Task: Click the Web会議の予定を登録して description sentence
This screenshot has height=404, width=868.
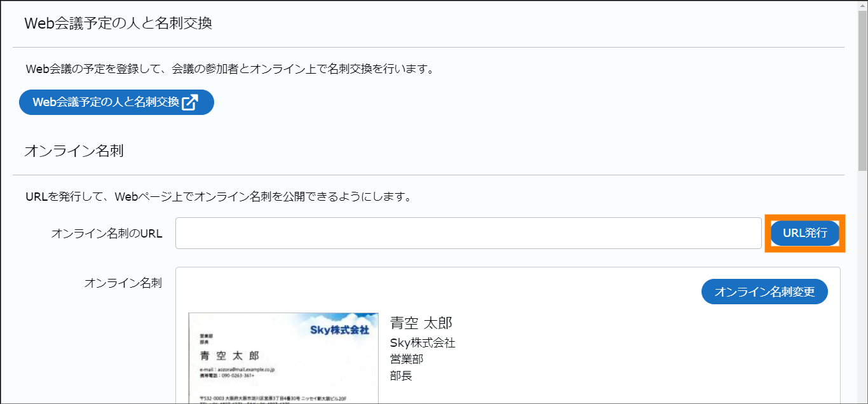Action: (230, 69)
